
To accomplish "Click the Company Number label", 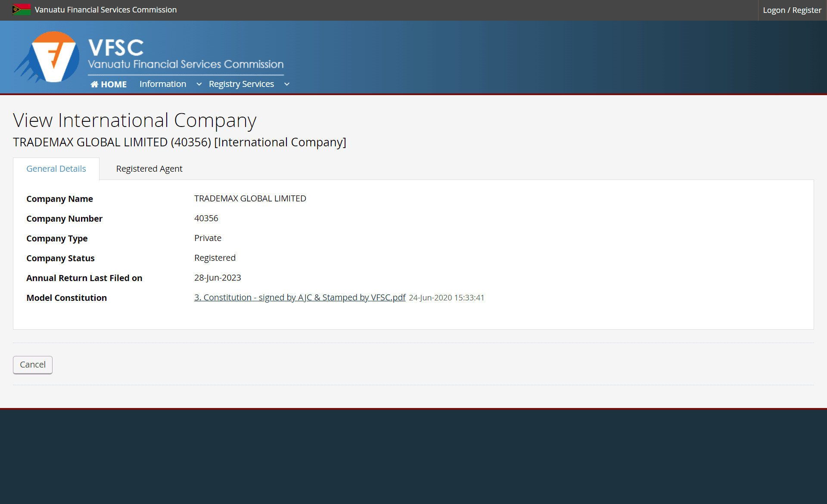I will (64, 219).
